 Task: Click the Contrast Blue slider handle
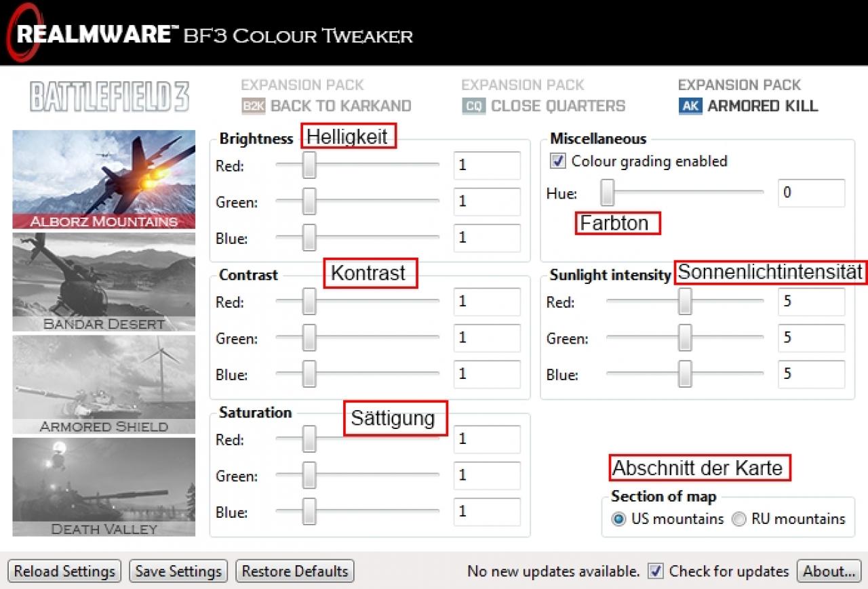309,374
